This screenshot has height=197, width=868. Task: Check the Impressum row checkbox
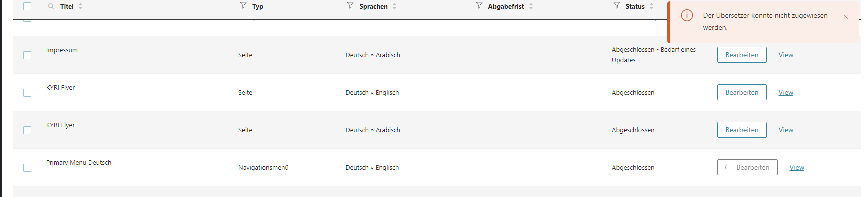[27, 55]
